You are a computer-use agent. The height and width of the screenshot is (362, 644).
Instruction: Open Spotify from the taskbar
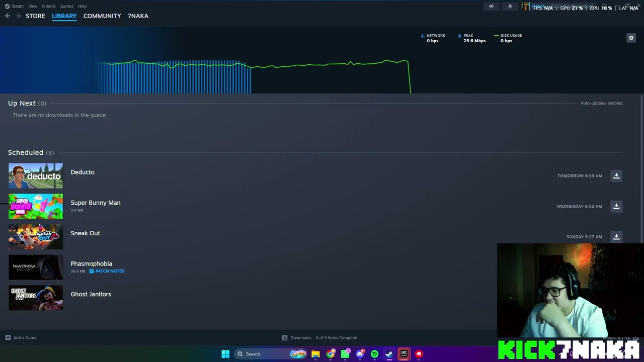pyautogui.click(x=374, y=354)
